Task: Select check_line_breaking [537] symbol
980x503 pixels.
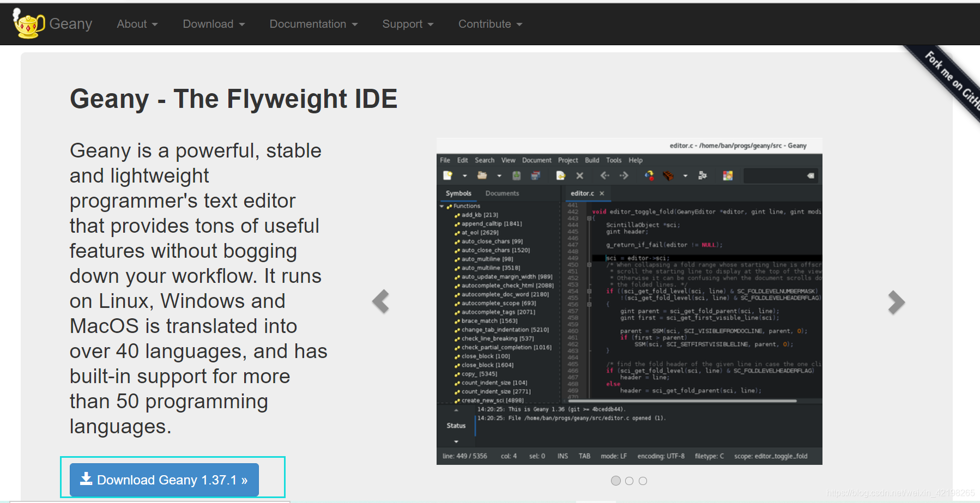Action: point(498,338)
